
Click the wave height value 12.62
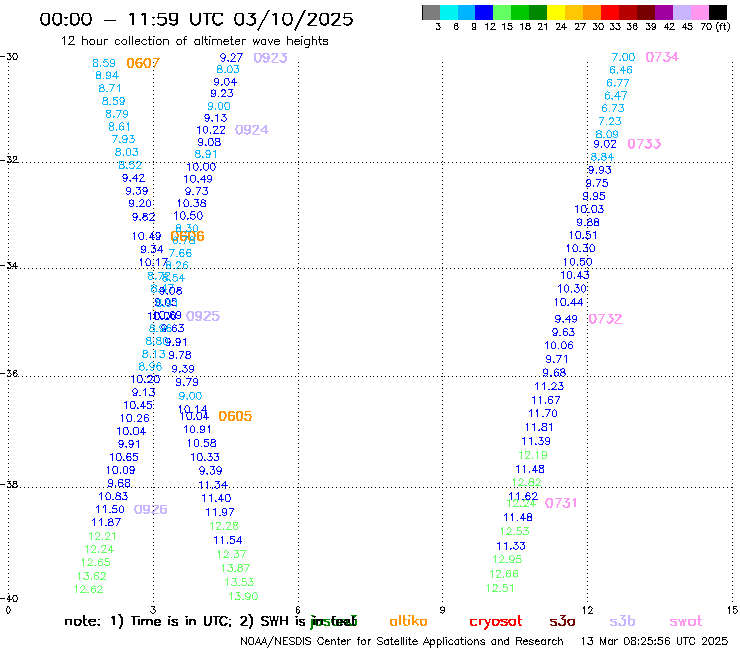tap(88, 589)
